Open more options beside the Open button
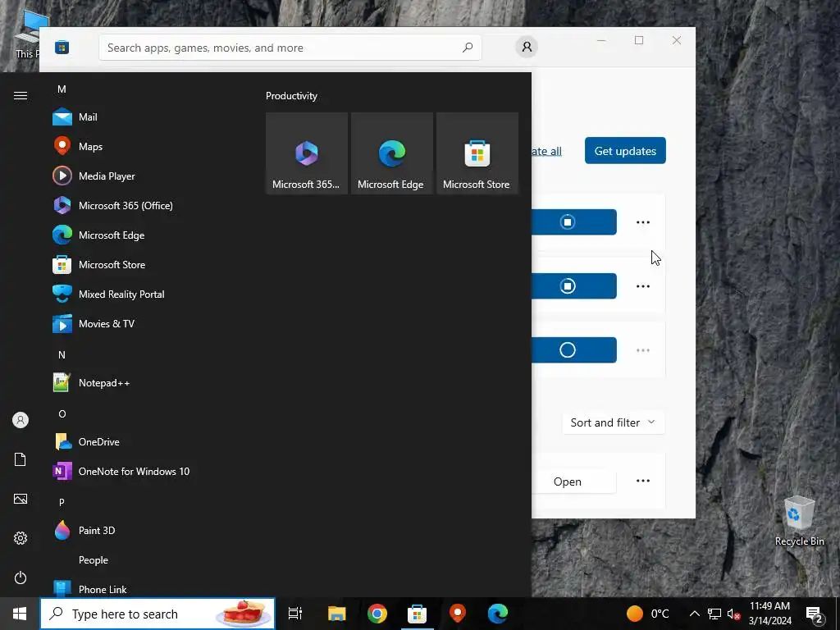Viewport: 840px width, 630px height. pyautogui.click(x=643, y=481)
